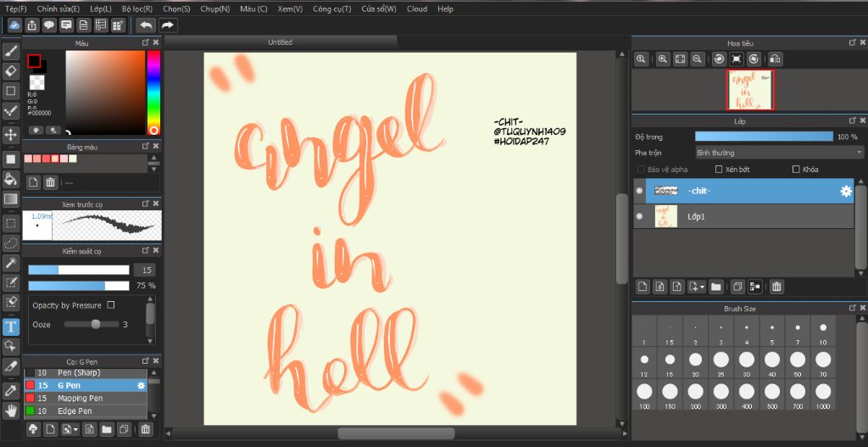This screenshot has width=868, height=447.
Task: Click the magnifier zoom-out icon in the Navigator
Action: 698,59
